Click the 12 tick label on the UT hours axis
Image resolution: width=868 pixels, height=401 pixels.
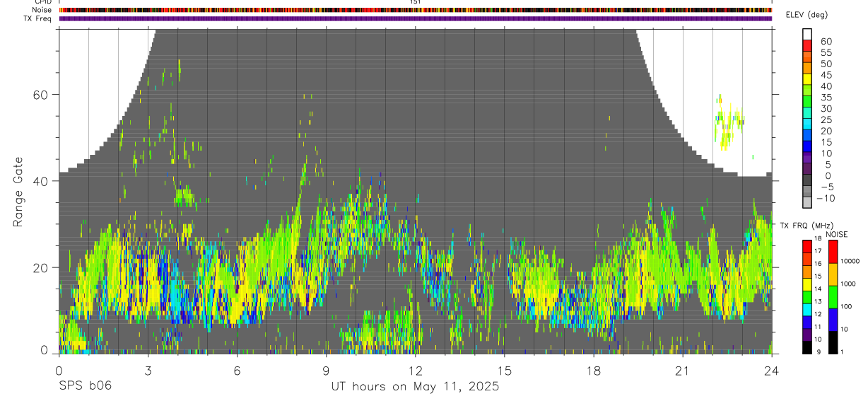point(415,370)
